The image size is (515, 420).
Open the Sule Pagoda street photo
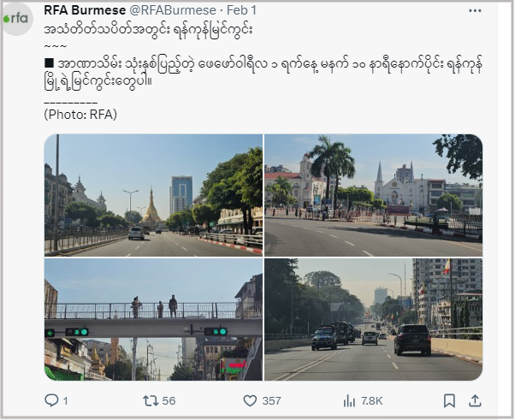click(153, 195)
